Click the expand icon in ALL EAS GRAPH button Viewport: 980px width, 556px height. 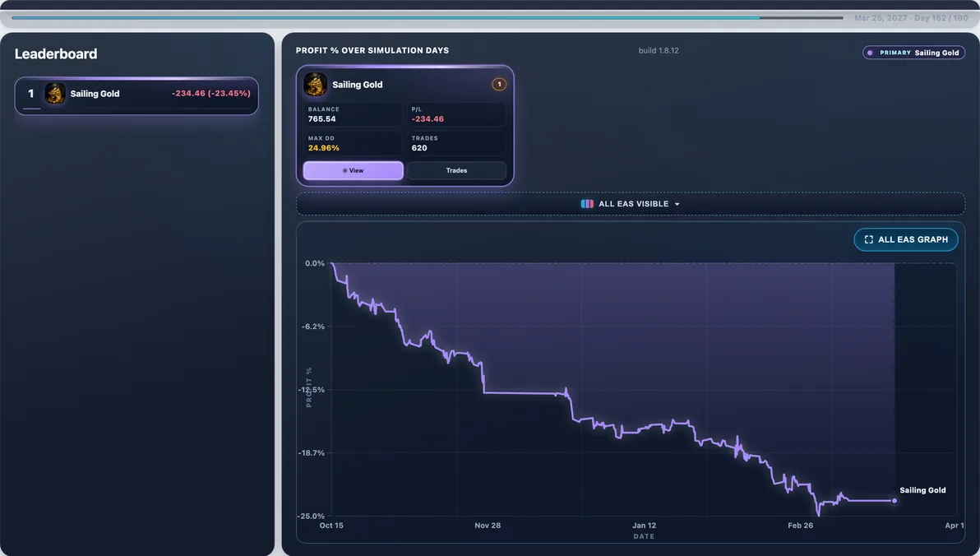869,239
